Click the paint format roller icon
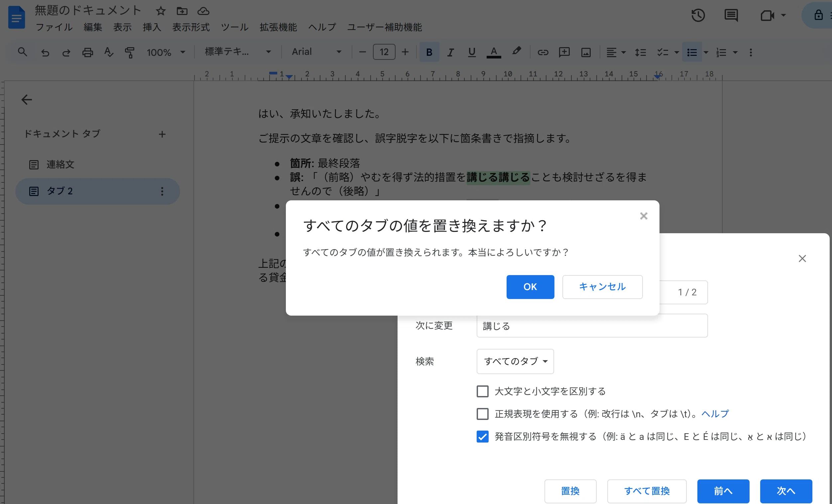Image resolution: width=832 pixels, height=504 pixels. (130, 52)
